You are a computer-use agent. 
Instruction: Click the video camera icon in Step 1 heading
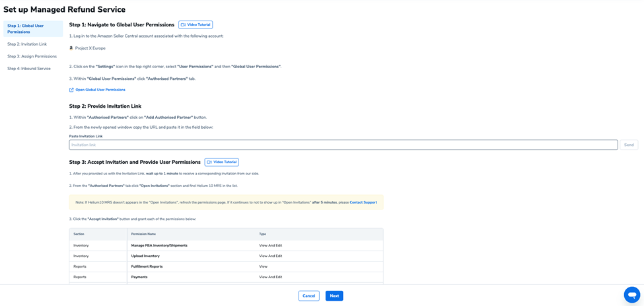click(183, 25)
